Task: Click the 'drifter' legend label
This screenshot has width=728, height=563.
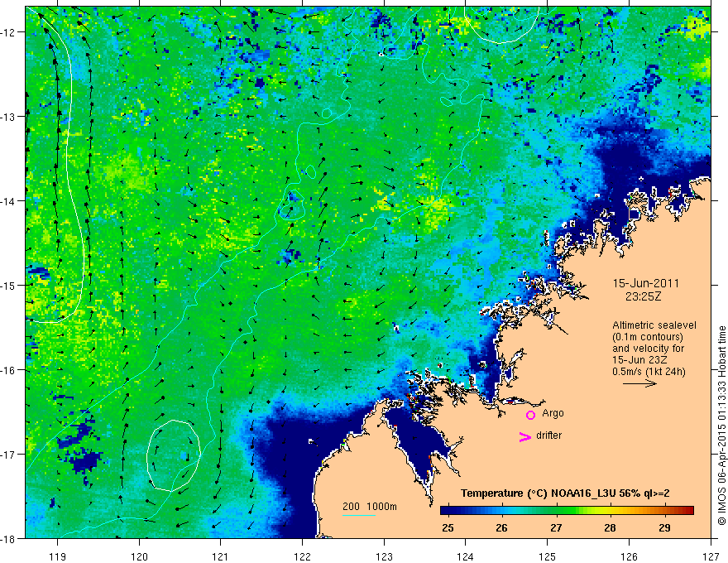Action: [548, 435]
